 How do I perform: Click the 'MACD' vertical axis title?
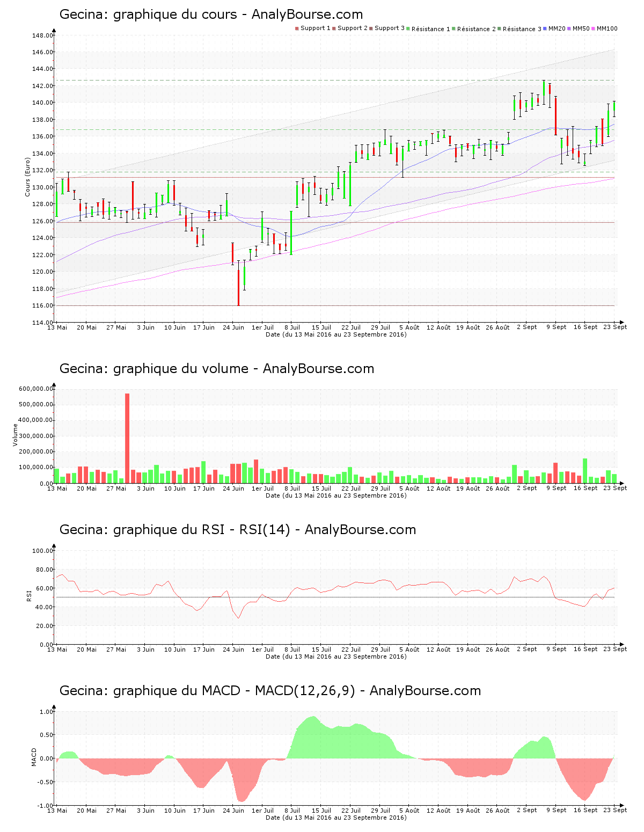[34, 757]
